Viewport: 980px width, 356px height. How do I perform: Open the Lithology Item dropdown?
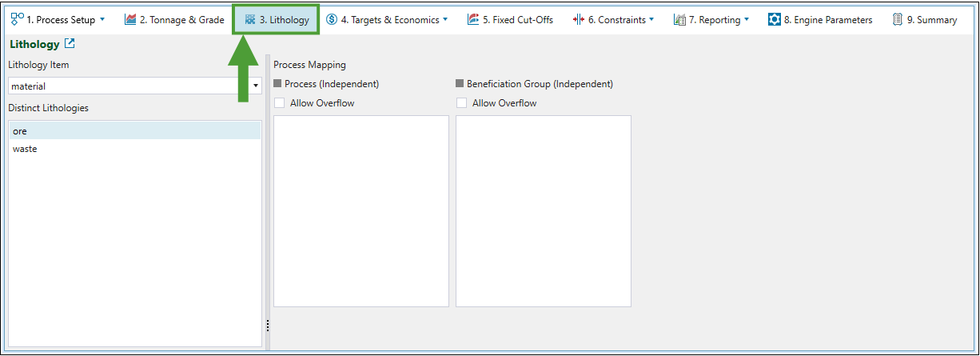pyautogui.click(x=256, y=86)
